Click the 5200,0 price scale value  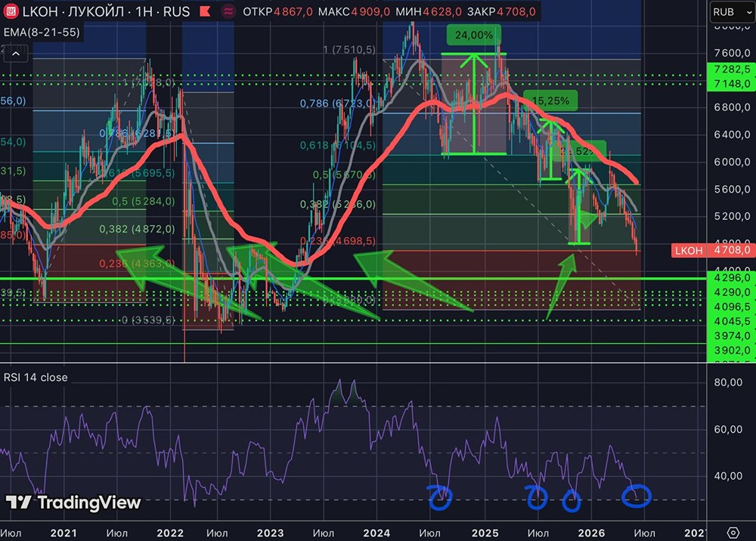pos(732,216)
